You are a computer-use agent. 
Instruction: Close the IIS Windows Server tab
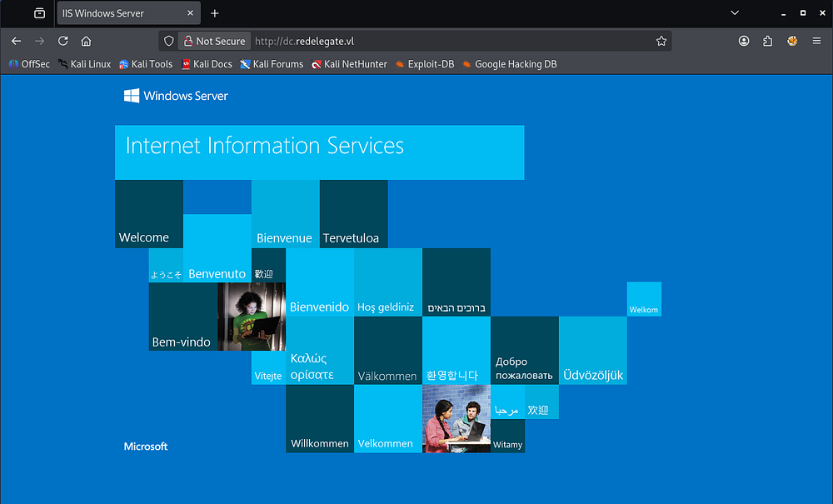click(x=191, y=13)
